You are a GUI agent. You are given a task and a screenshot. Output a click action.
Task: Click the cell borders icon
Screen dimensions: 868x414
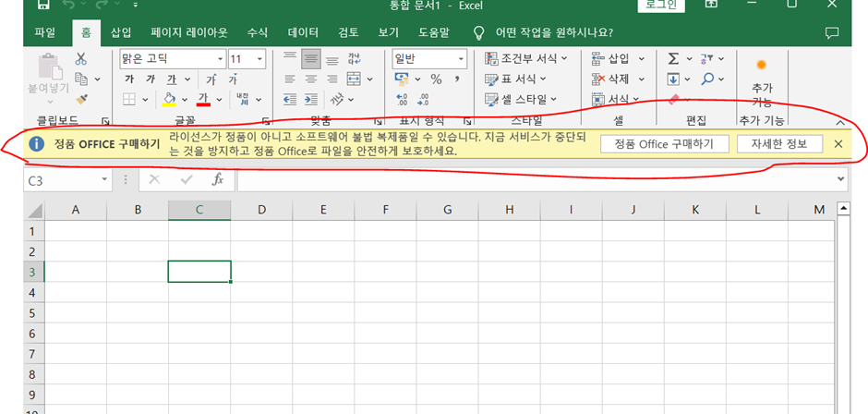coord(129,99)
